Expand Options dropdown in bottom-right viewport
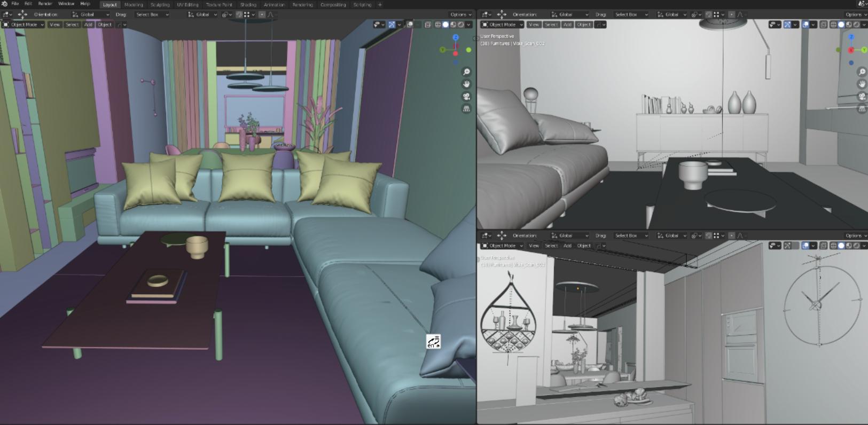Image resolution: width=868 pixels, height=425 pixels. point(855,235)
